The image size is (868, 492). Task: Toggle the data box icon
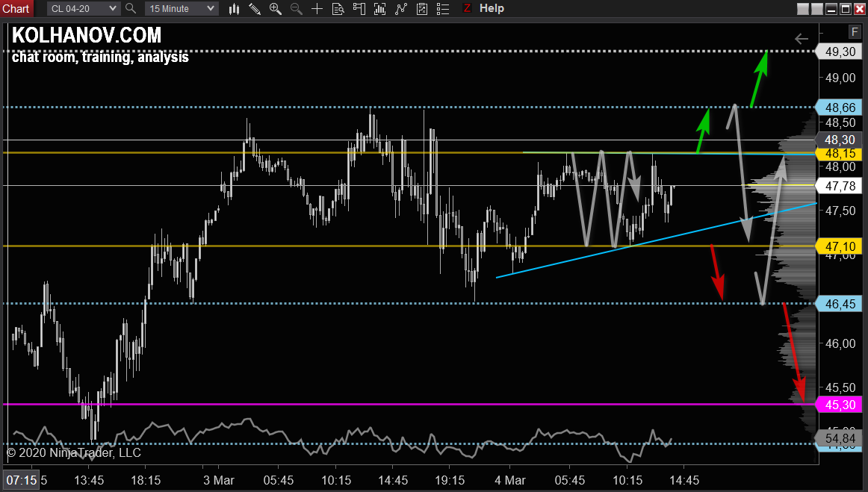pyautogui.click(x=338, y=8)
